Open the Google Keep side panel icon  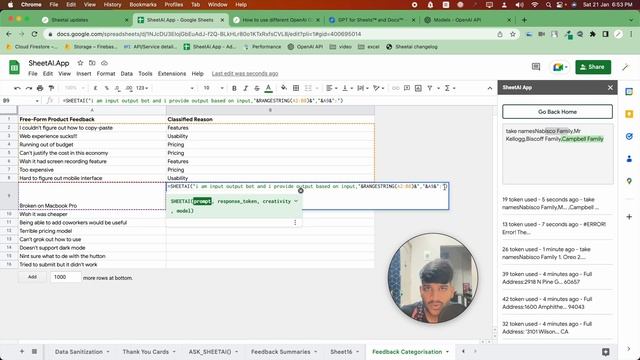point(629,114)
